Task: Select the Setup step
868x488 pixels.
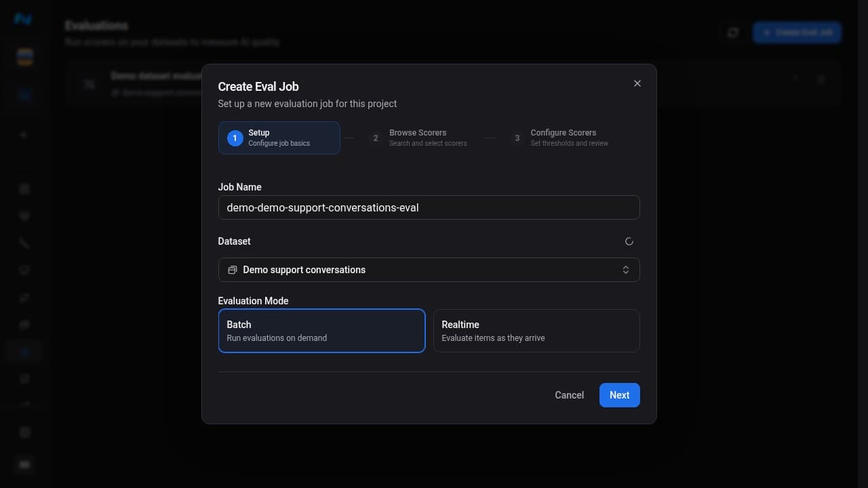Action: click(279, 138)
